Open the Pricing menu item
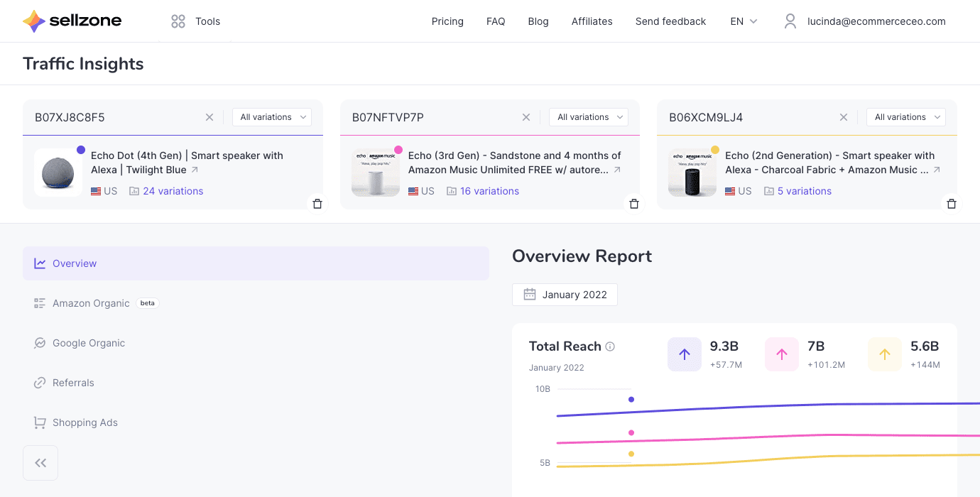The height and width of the screenshot is (497, 980). coord(447,21)
